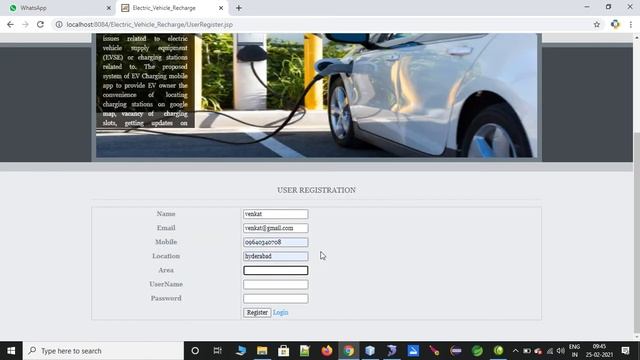Click the Area label
640x360 pixels.
point(166,270)
